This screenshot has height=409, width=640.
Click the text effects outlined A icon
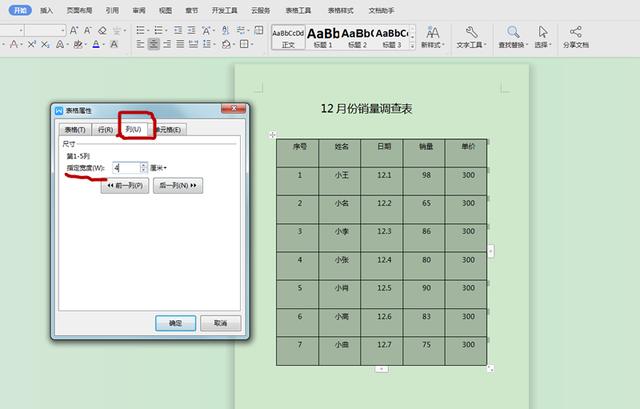coord(60,44)
